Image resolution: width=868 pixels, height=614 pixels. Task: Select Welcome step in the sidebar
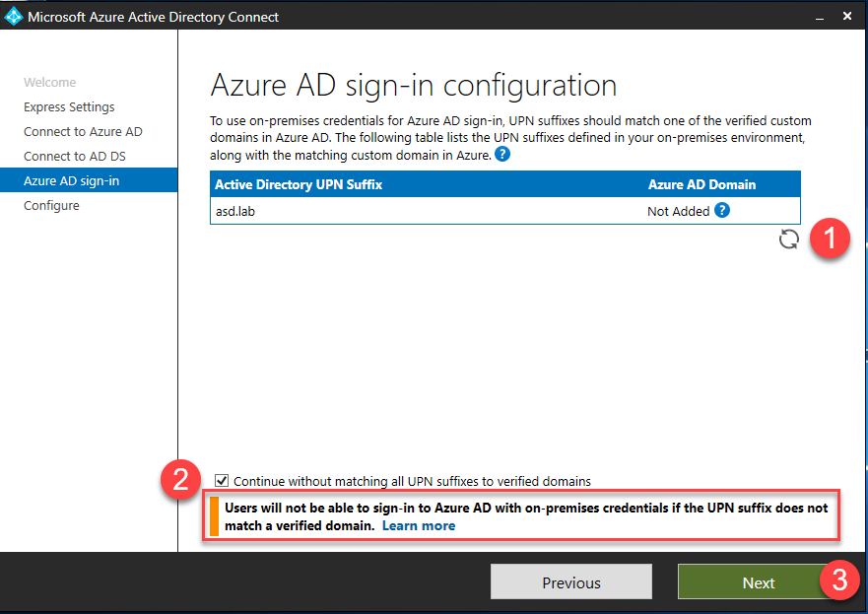point(49,83)
